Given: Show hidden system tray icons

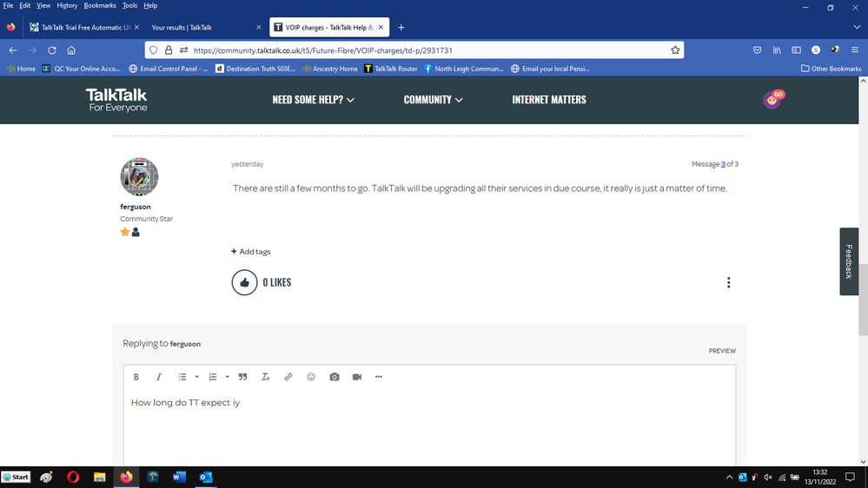Looking at the screenshot, I should 729,477.
